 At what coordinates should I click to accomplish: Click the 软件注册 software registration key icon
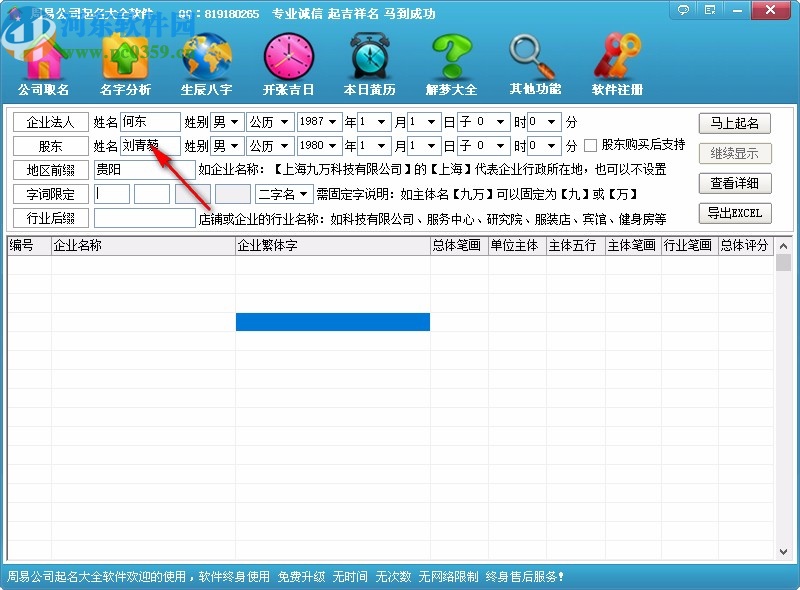click(x=615, y=60)
